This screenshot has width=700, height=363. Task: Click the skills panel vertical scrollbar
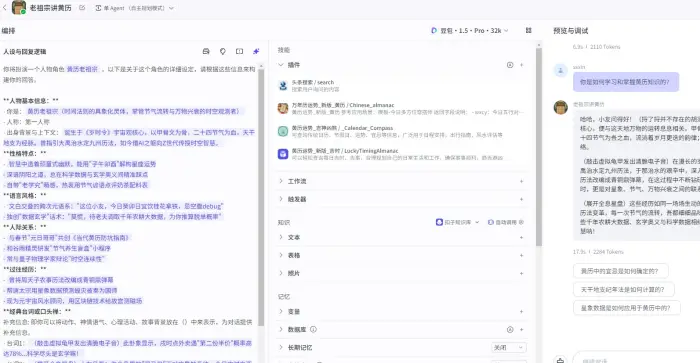[x=539, y=146]
